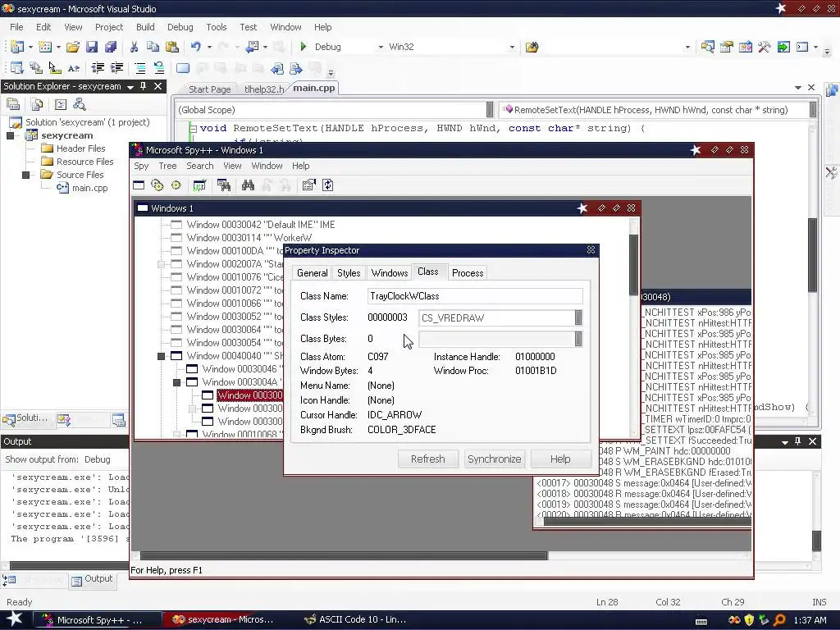This screenshot has width=840, height=630.
Task: Open the Threads view in Spy++ toolbar
Action: point(176,185)
